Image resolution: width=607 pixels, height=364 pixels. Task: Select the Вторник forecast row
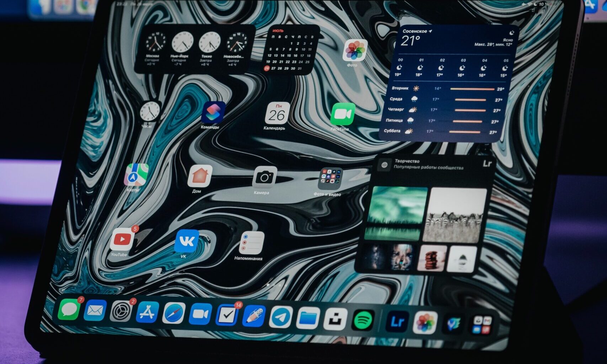(448, 89)
